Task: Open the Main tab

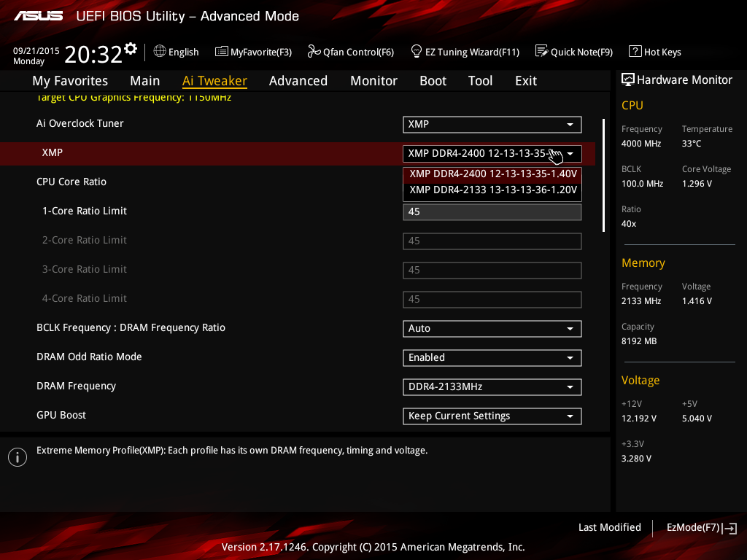Action: 145,81
